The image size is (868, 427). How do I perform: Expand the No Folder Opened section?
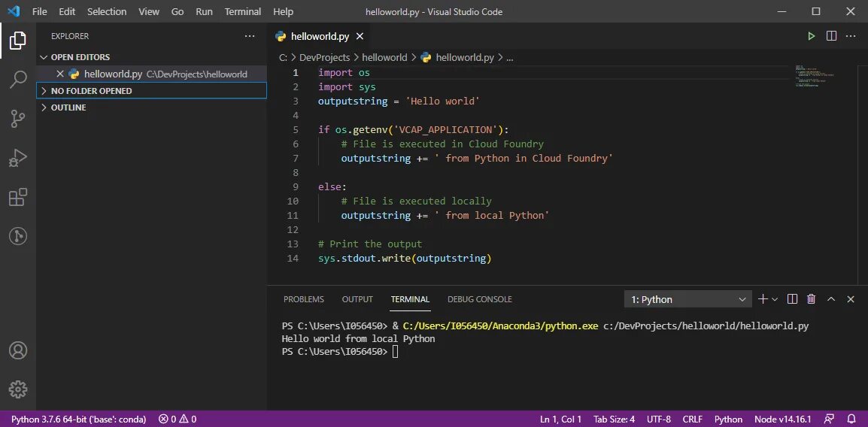[x=151, y=91]
